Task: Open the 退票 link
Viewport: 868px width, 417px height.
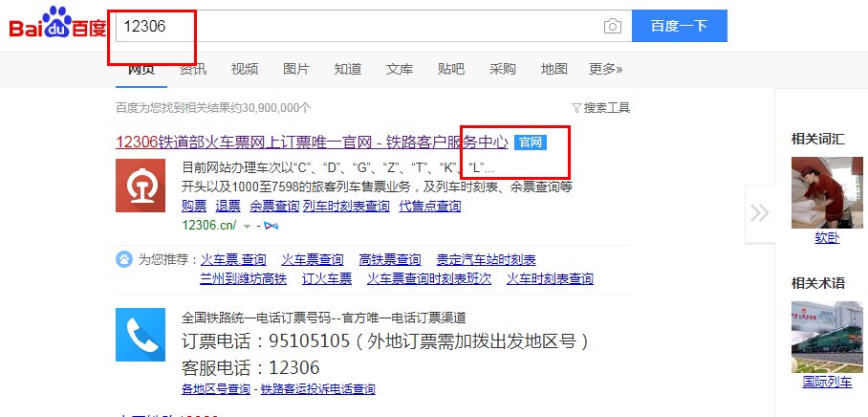Action: pyautogui.click(x=228, y=207)
